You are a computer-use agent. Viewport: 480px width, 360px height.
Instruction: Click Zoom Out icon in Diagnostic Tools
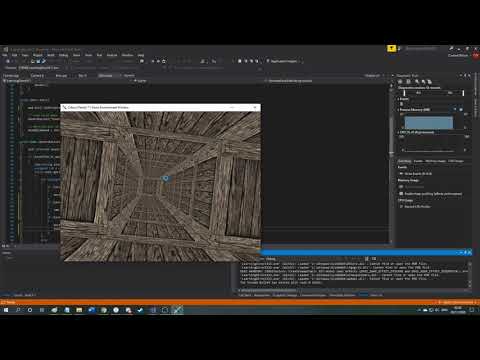[423, 82]
